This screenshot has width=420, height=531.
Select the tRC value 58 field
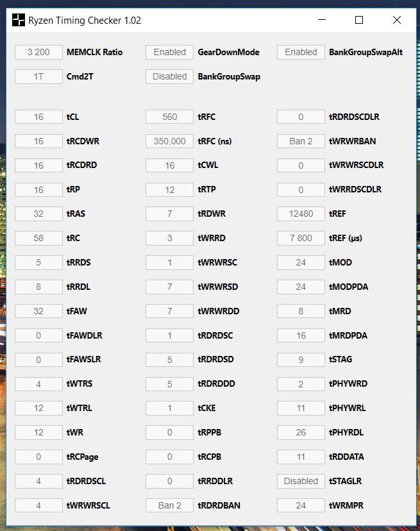(38, 238)
